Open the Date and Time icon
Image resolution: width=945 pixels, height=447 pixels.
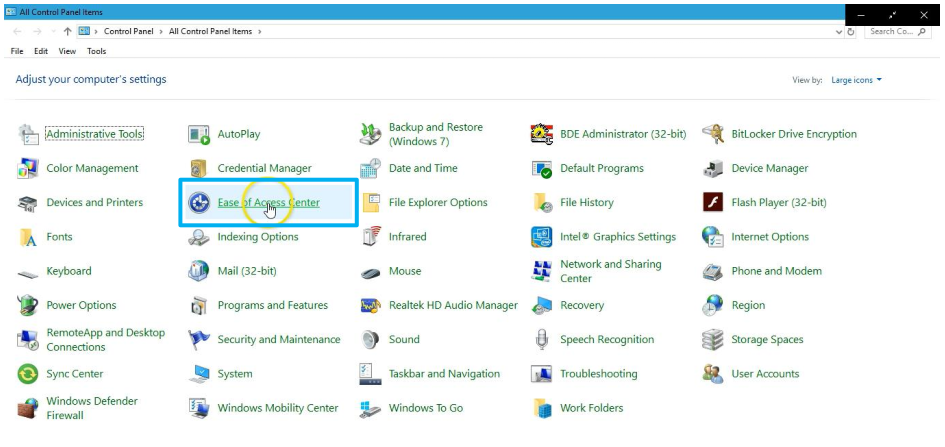370,169
